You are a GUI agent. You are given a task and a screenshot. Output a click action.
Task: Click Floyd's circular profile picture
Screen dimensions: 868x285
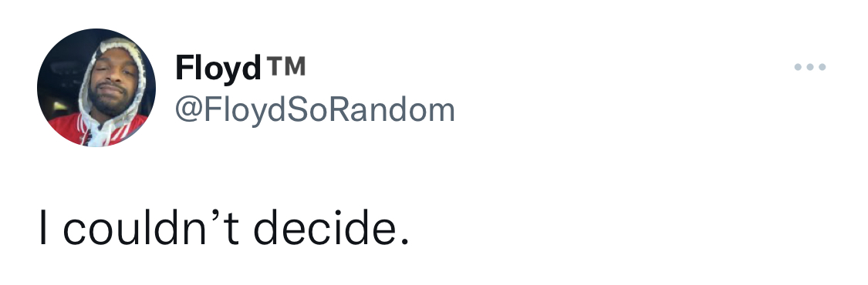pos(96,88)
